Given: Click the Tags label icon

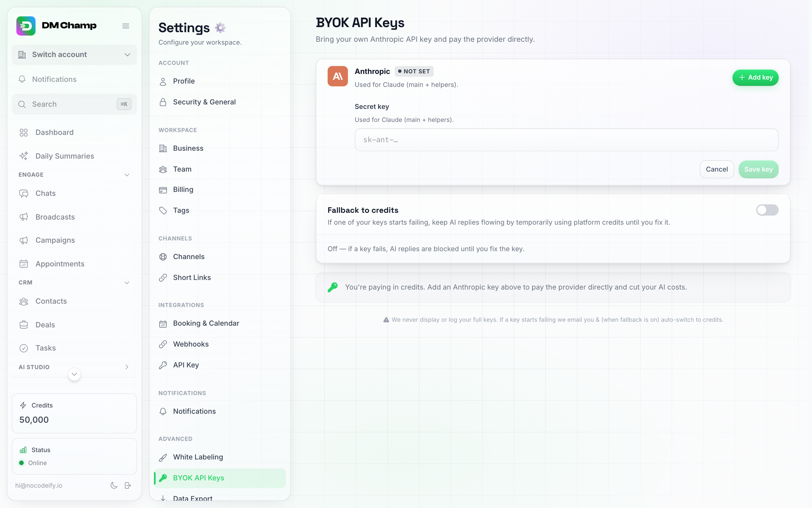Looking at the screenshot, I should [163, 211].
